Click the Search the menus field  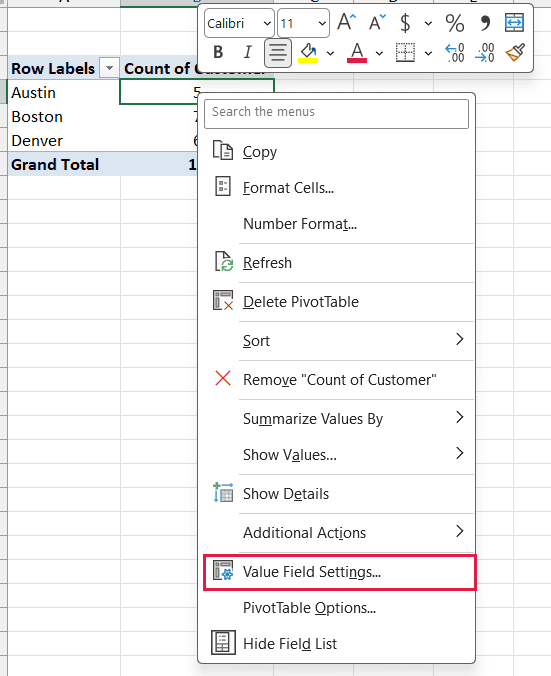(336, 114)
